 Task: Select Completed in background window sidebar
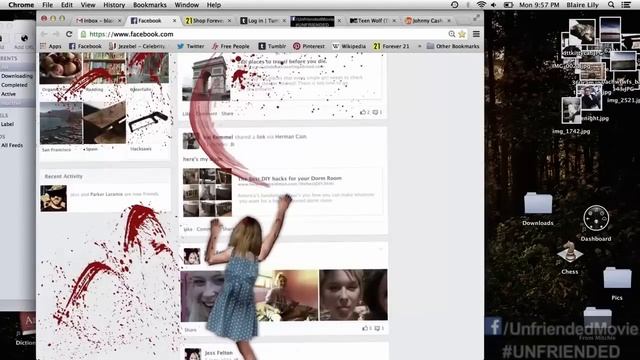14,85
